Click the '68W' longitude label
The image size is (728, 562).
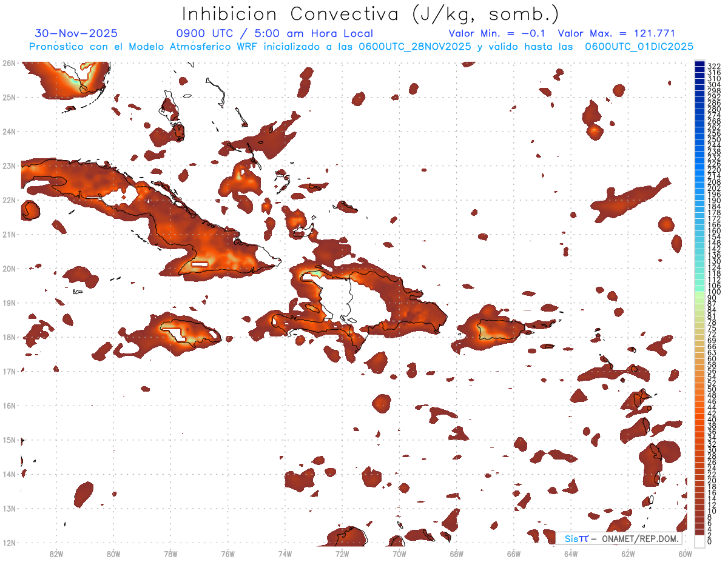pyautogui.click(x=456, y=553)
